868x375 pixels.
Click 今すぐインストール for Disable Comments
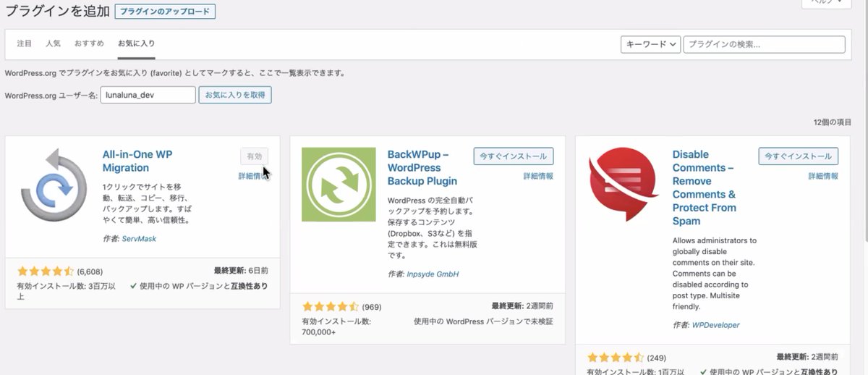click(x=799, y=156)
